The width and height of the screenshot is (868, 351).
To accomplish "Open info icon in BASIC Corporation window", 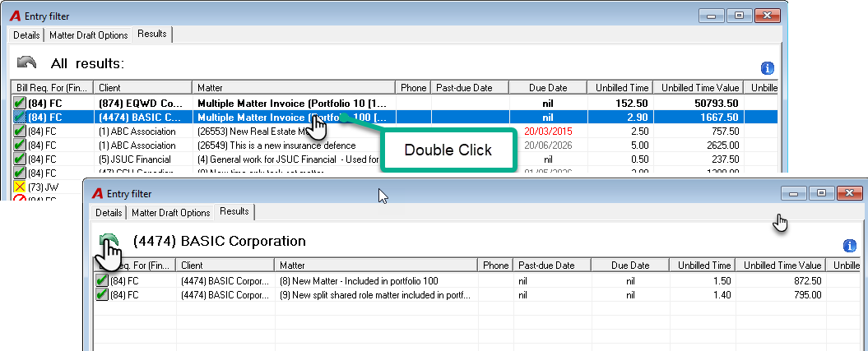I will pyautogui.click(x=850, y=246).
